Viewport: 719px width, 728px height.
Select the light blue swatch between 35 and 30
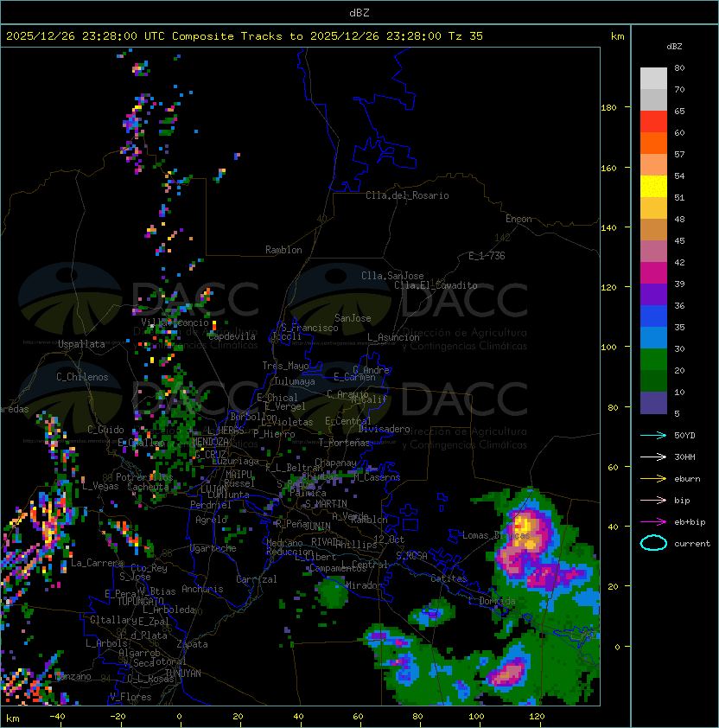tap(653, 337)
